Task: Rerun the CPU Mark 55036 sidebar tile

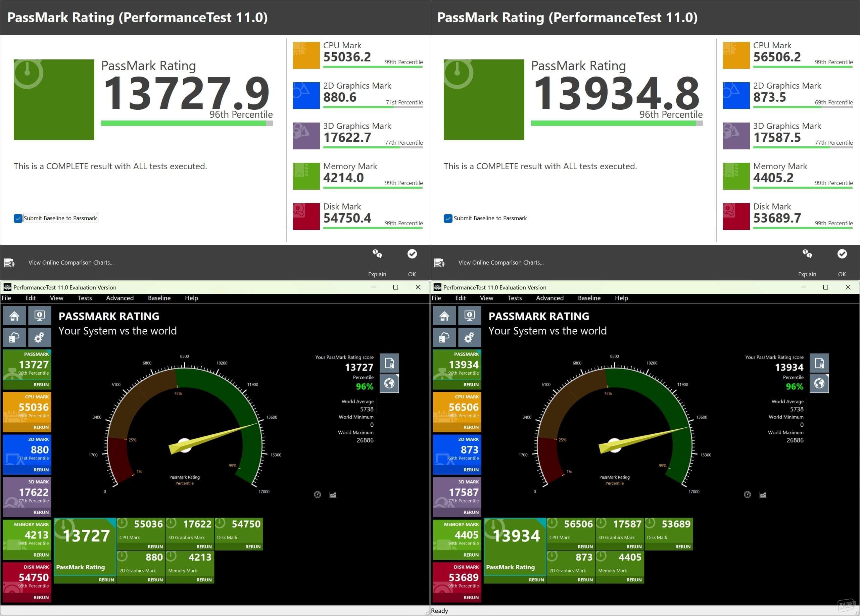Action: point(41,427)
